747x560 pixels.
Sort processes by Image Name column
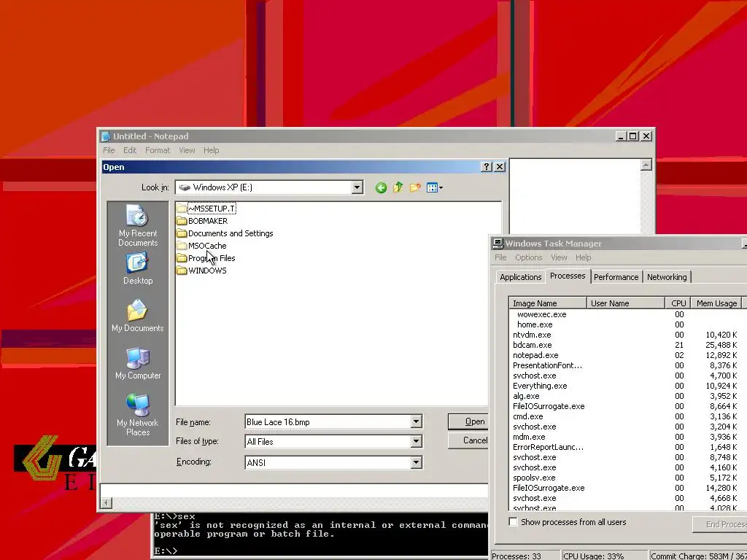coord(548,303)
